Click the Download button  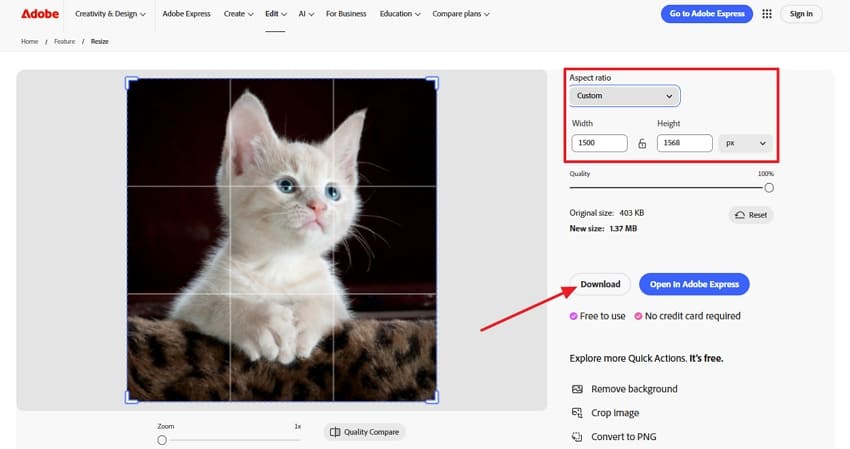pos(600,284)
